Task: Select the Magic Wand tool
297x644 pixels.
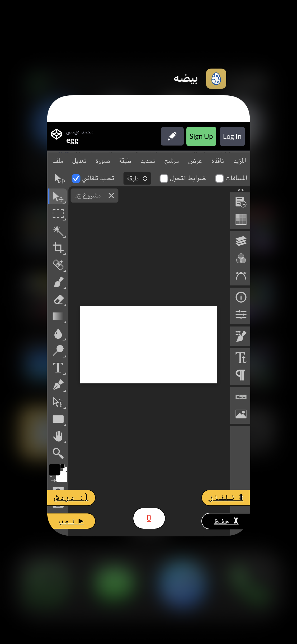Action: 58,231
